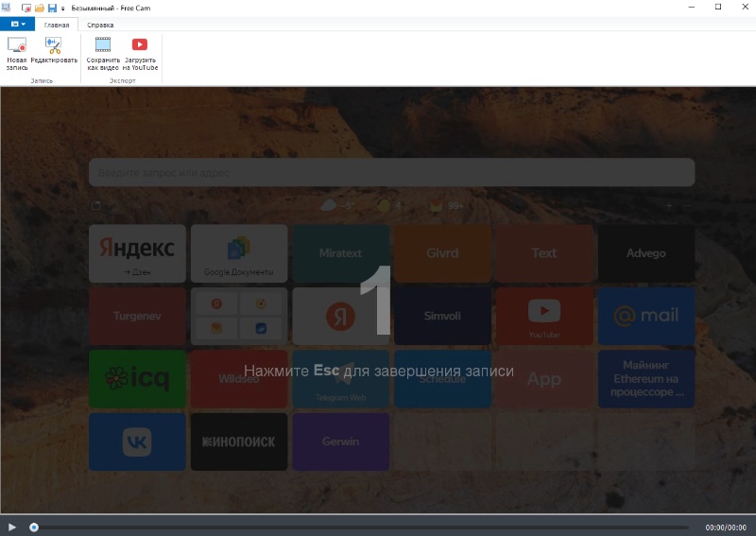756x536 pixels.
Task: Switch to the Главная ribbon tab
Action: pos(57,25)
